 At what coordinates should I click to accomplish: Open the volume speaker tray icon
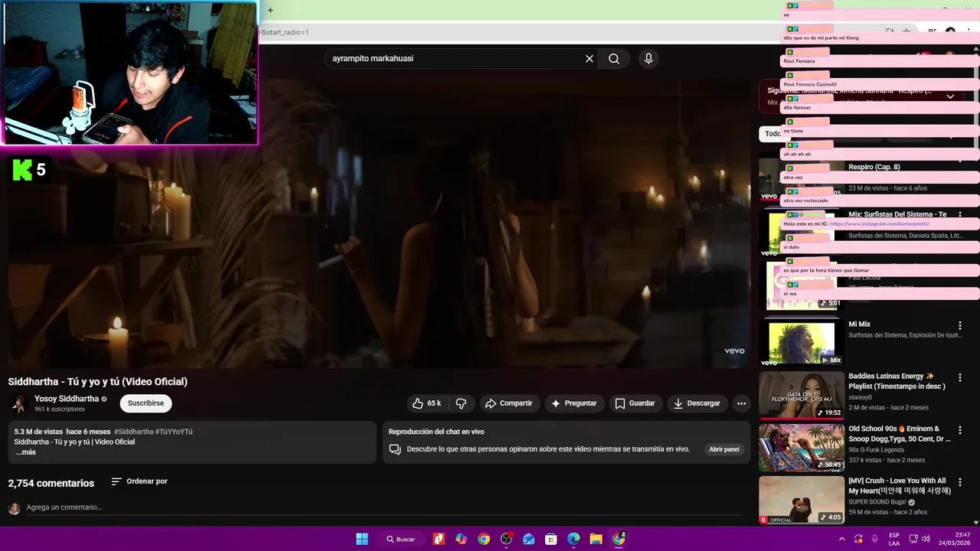[926, 539]
